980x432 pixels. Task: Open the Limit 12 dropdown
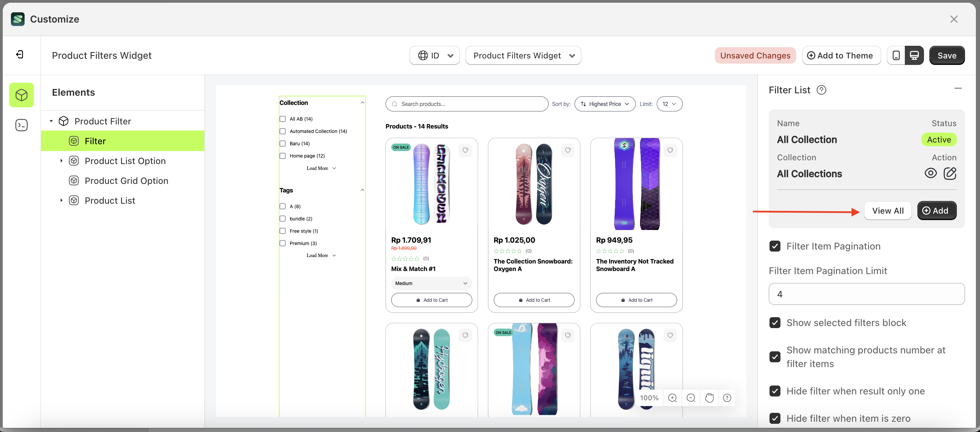669,104
